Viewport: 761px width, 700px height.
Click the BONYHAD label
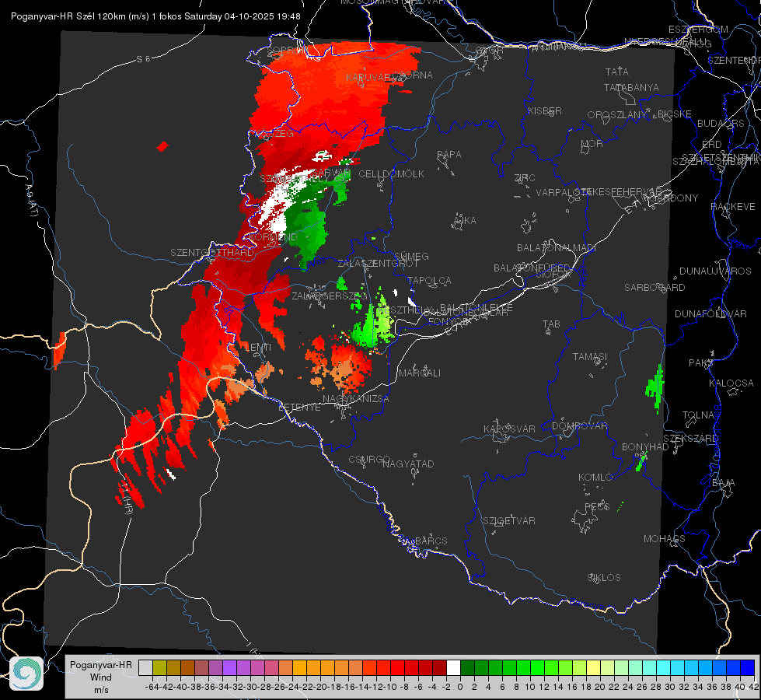click(x=645, y=447)
